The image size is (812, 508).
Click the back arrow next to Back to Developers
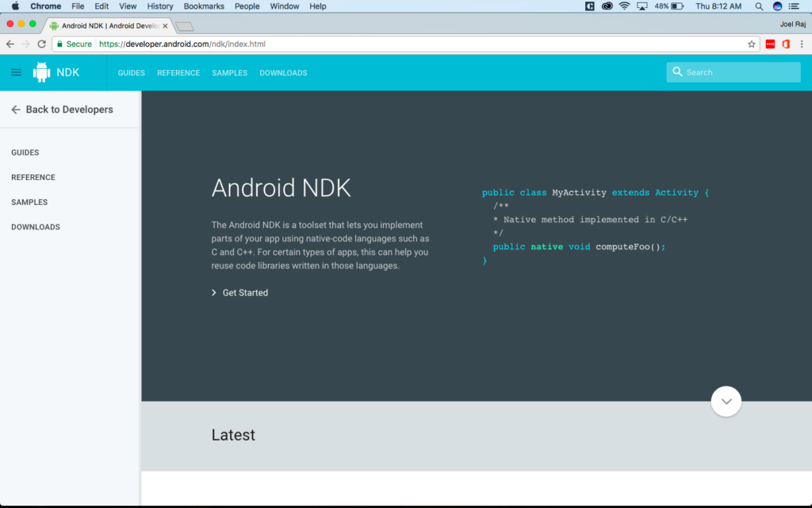pos(15,110)
